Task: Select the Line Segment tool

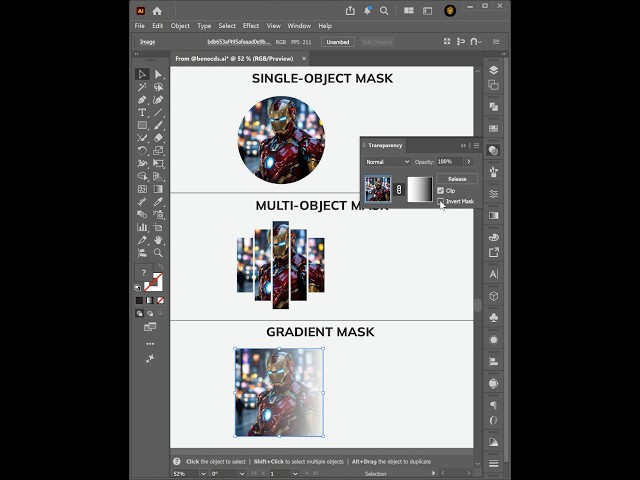Action: pos(158,112)
